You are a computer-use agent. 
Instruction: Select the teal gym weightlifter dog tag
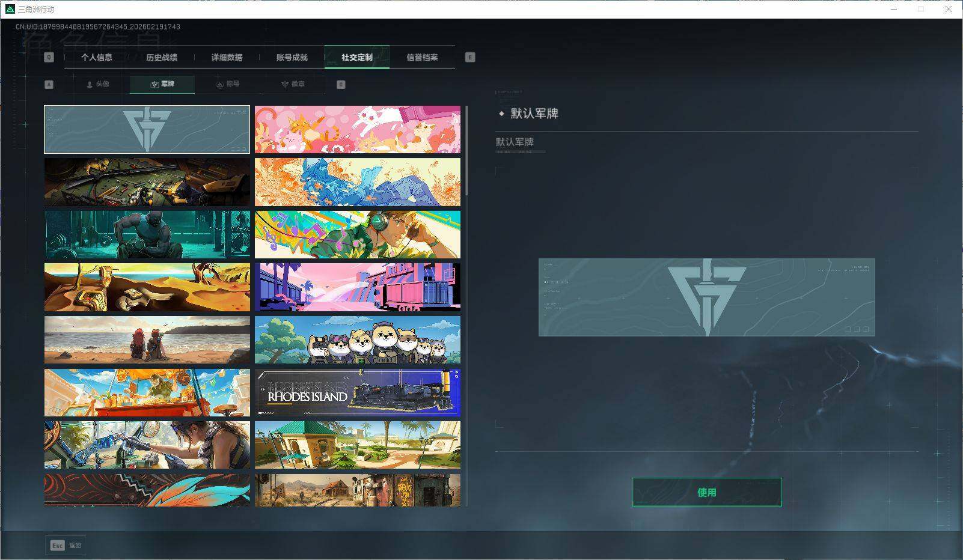147,234
